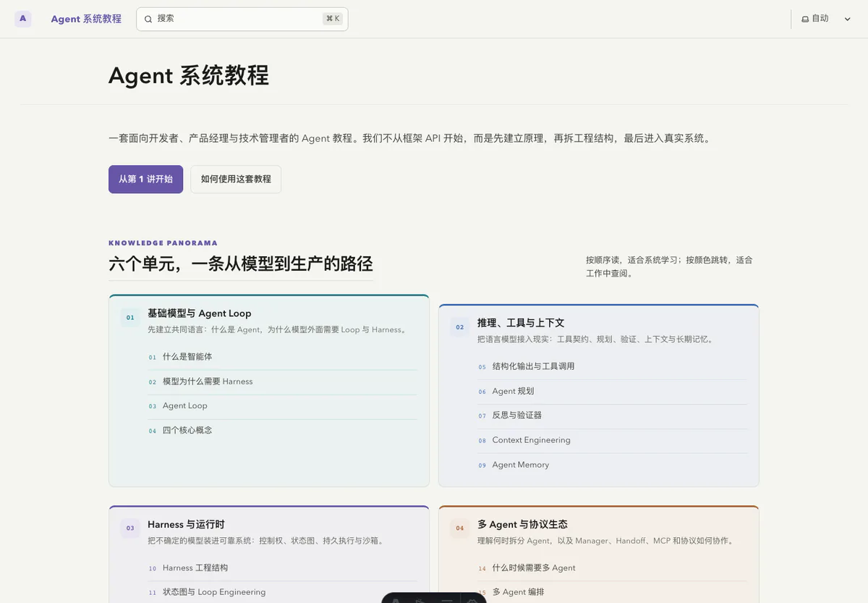Click unit badge 01 beside 基础模型与 Agent Loop
Viewport: 868px width, 603px height.
[x=130, y=317]
